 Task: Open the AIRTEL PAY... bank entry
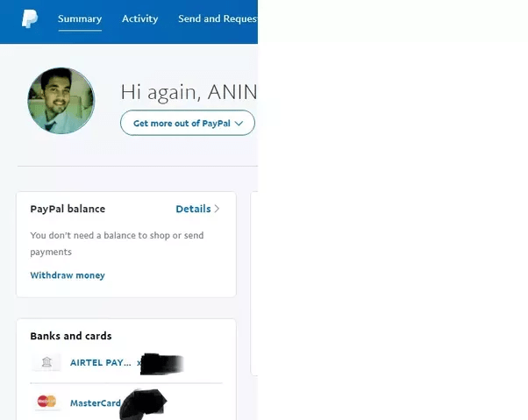point(101,363)
